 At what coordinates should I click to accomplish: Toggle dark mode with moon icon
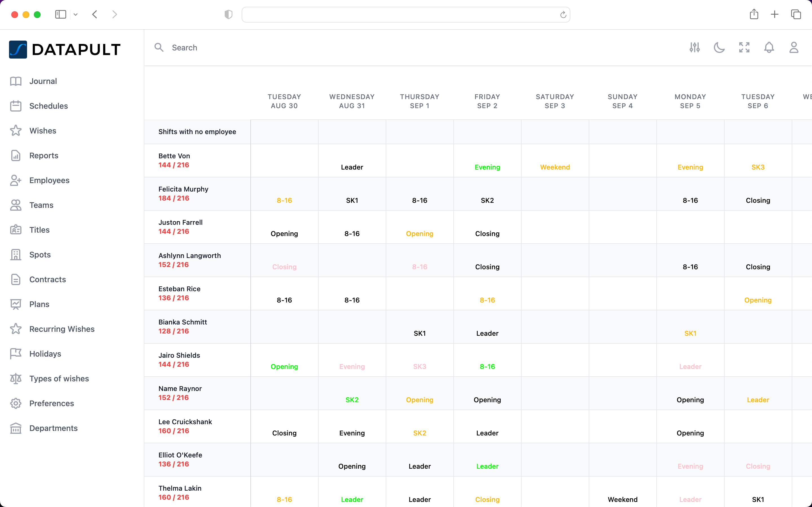click(x=719, y=48)
